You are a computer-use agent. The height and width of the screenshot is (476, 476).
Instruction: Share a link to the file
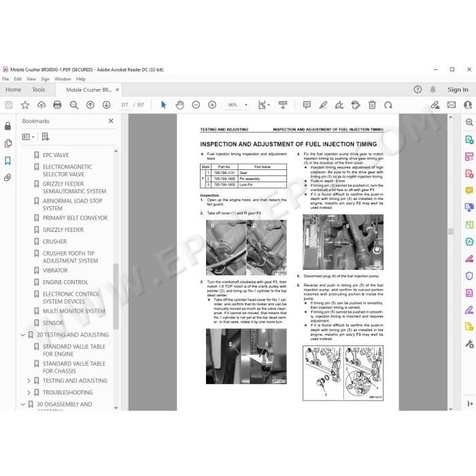[x=435, y=105]
